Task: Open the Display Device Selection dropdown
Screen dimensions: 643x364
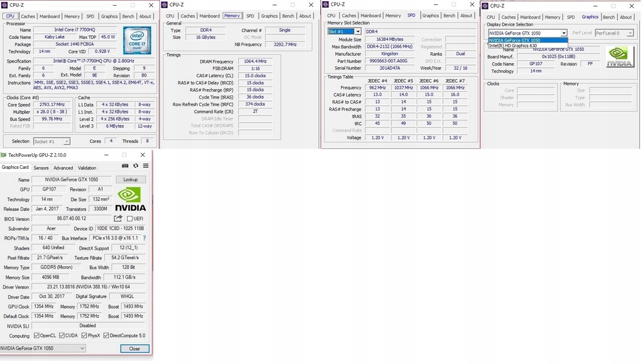Action: pyautogui.click(x=527, y=33)
